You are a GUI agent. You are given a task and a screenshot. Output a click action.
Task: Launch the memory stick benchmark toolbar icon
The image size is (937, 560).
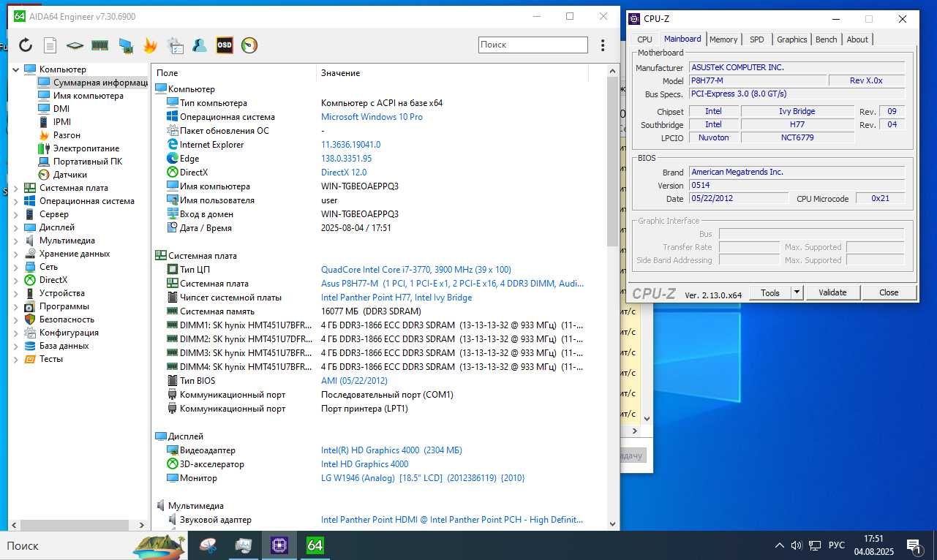tap(99, 45)
